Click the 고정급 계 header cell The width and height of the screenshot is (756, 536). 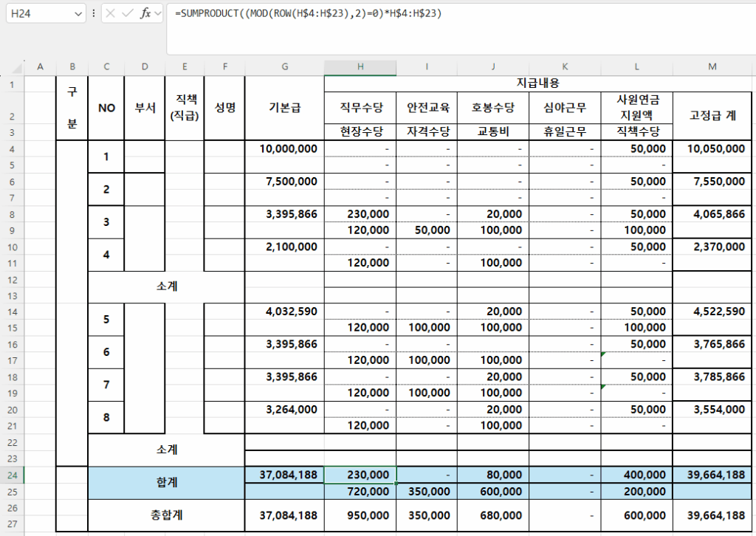click(x=712, y=116)
